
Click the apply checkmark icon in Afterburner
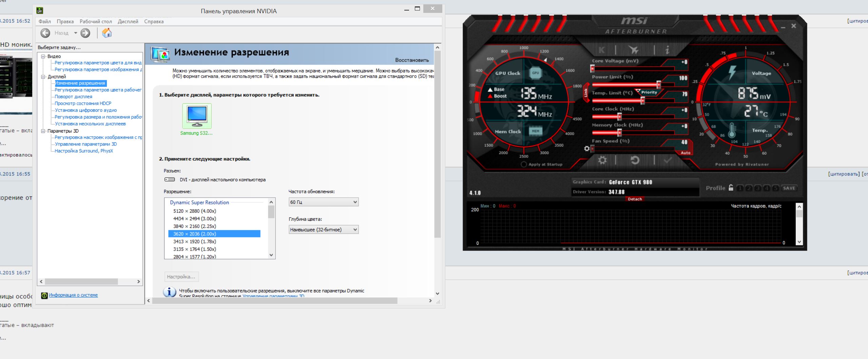click(668, 160)
